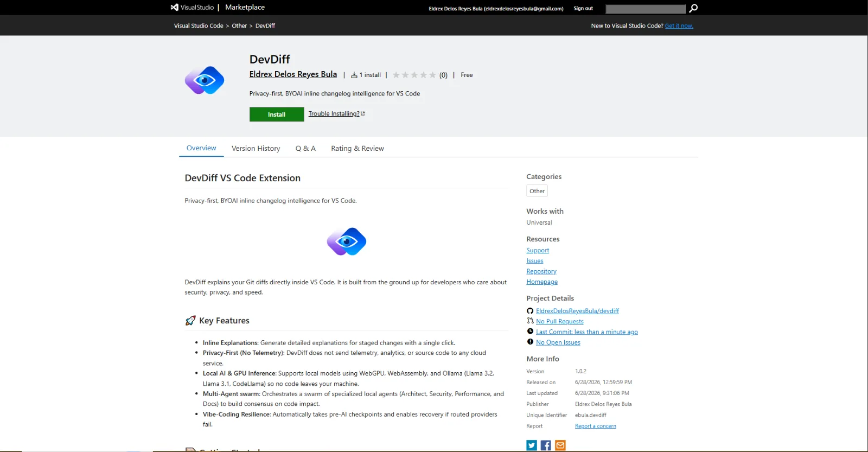
Task: Open the Repository resource link
Action: pyautogui.click(x=541, y=271)
